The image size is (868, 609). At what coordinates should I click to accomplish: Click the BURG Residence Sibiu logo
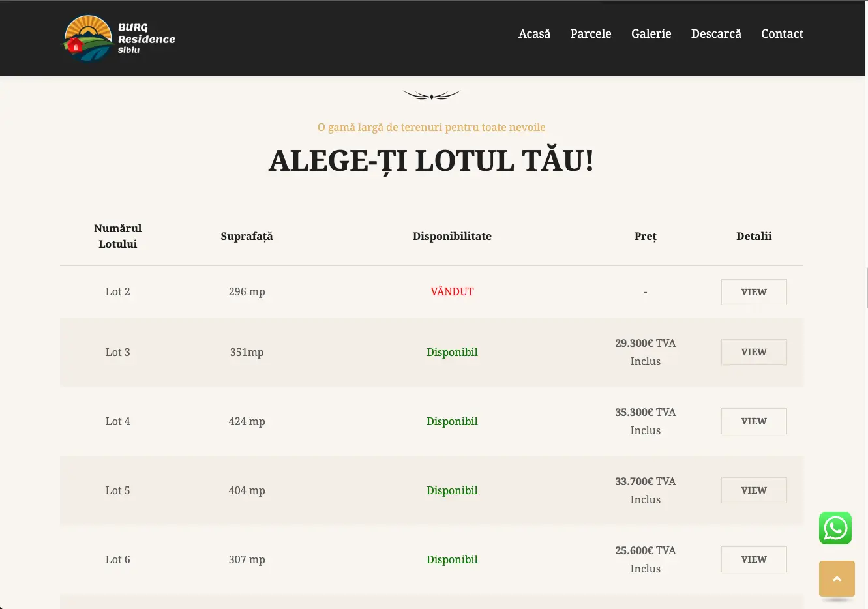coord(119,38)
